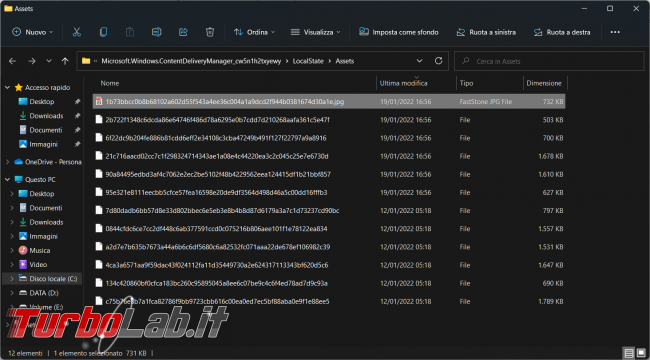Go up one folder level

[x=65, y=61]
